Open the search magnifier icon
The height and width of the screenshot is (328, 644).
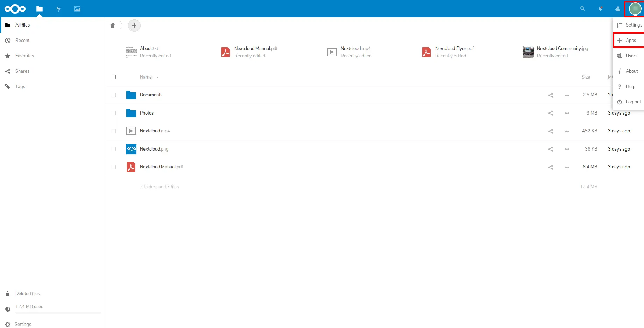click(x=582, y=9)
